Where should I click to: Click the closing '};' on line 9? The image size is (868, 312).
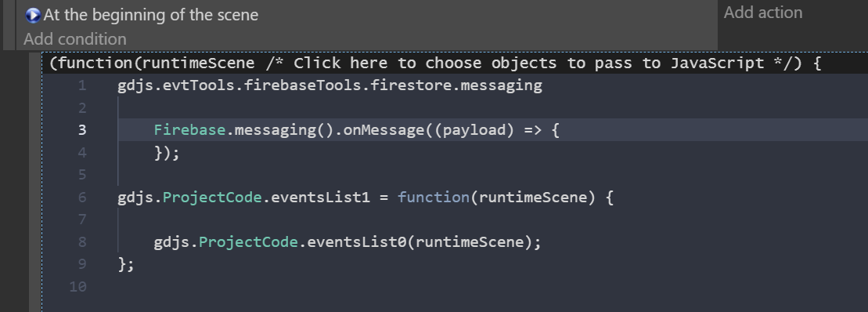(126, 264)
